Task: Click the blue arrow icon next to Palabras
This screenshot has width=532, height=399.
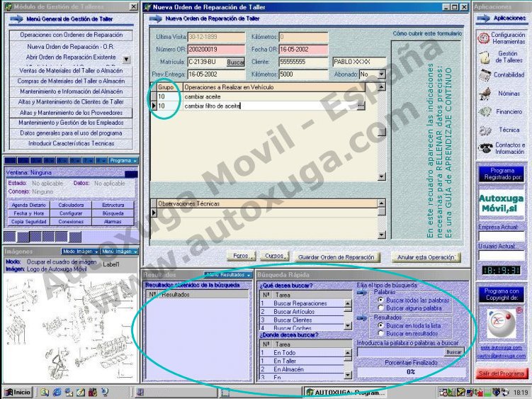Action: 363,293
